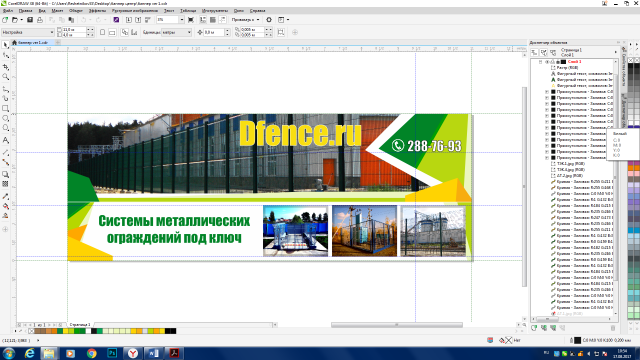
Task: Select the Interactive Fill bucket tool
Action: coord(5,206)
